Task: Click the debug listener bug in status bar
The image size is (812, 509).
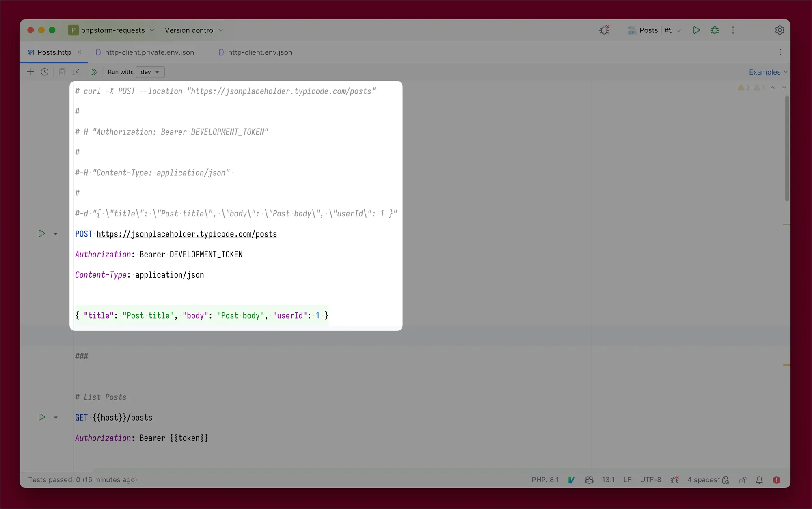Action: pos(675,480)
